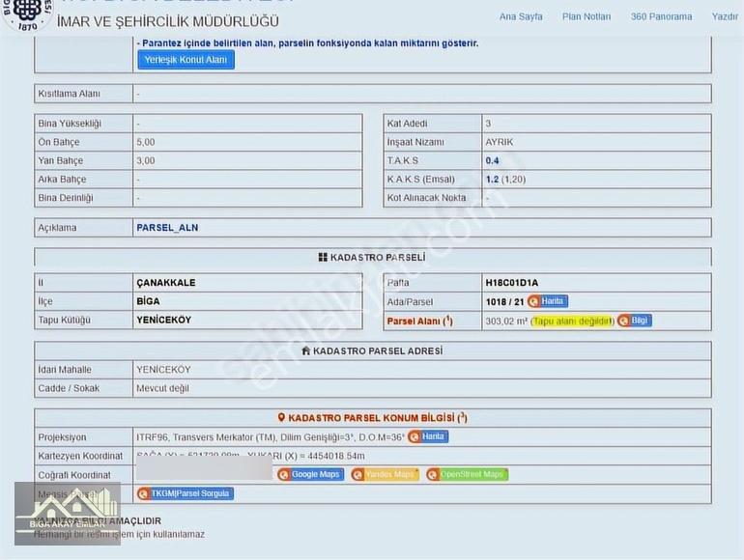Click the TKGM Parsel Sorgula button
Image resolution: width=744 pixels, height=560 pixels.
pos(186,493)
